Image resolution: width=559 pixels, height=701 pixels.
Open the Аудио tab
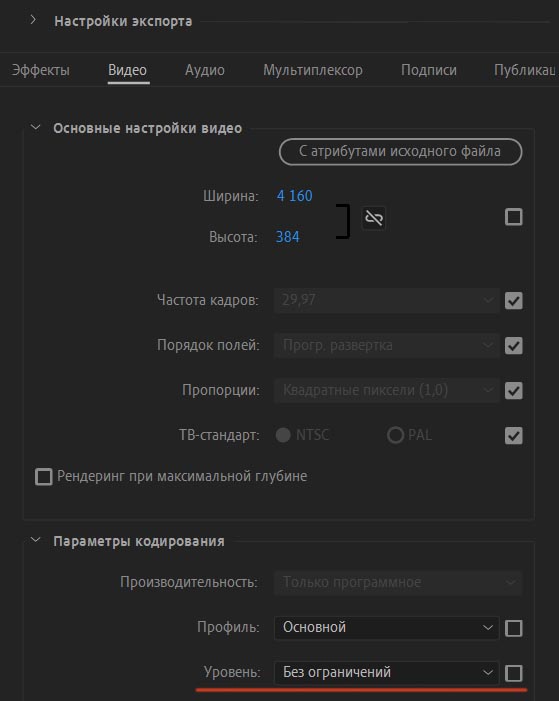pos(205,70)
